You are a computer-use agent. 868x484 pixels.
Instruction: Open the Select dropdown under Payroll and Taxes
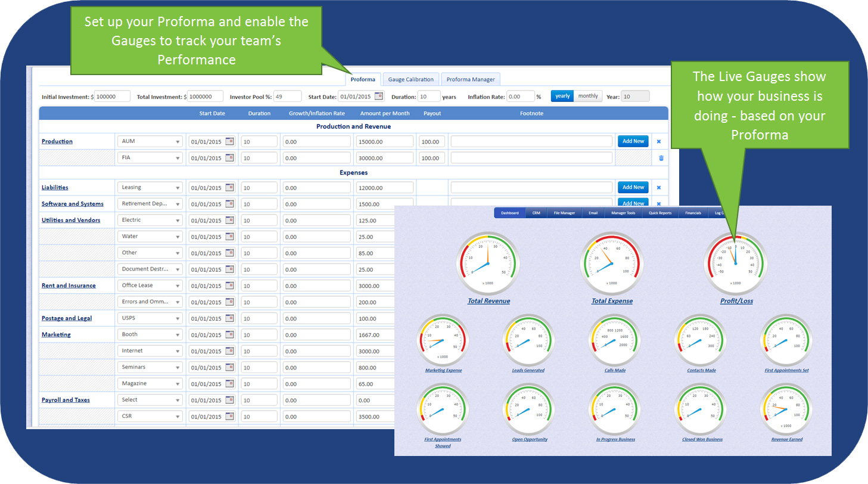150,400
